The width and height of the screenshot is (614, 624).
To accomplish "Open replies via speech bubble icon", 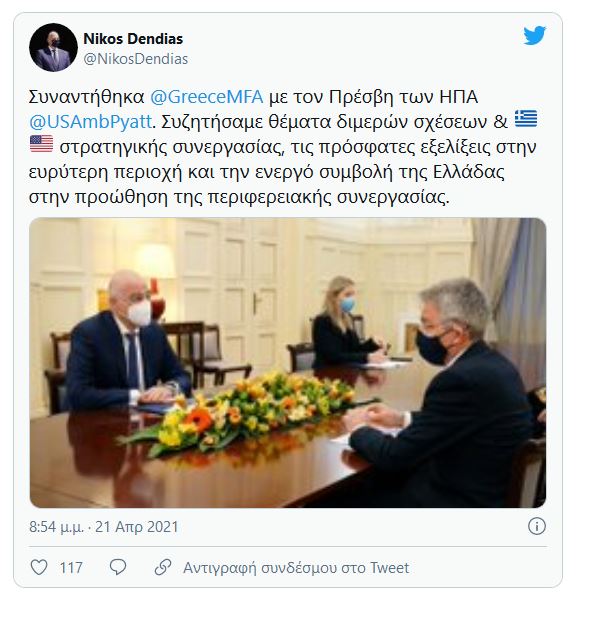I will click(118, 567).
